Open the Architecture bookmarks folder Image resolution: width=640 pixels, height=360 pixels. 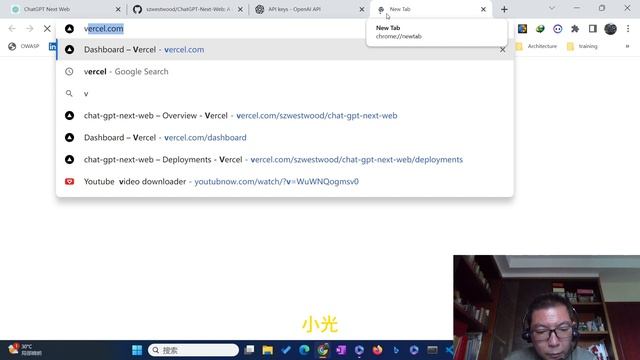pos(536,46)
